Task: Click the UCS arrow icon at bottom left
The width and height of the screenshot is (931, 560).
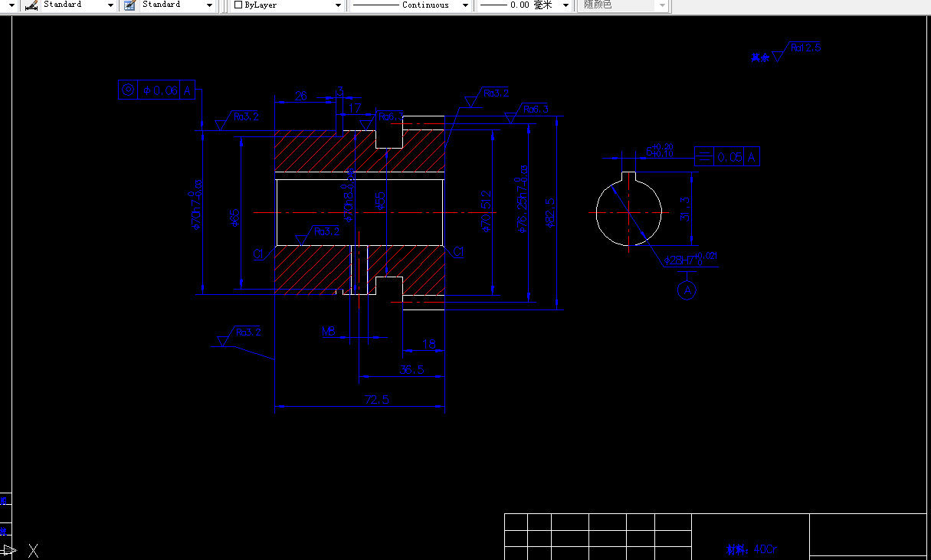Action: point(11,550)
